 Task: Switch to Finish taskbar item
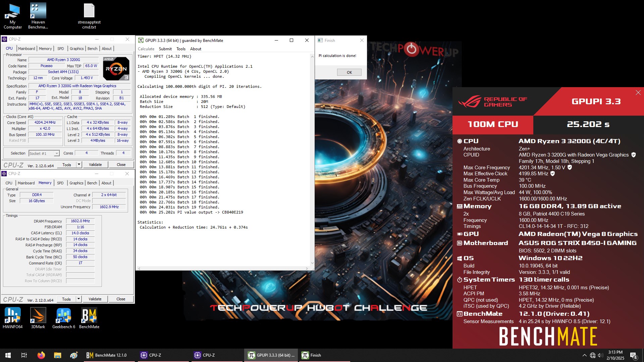325,355
